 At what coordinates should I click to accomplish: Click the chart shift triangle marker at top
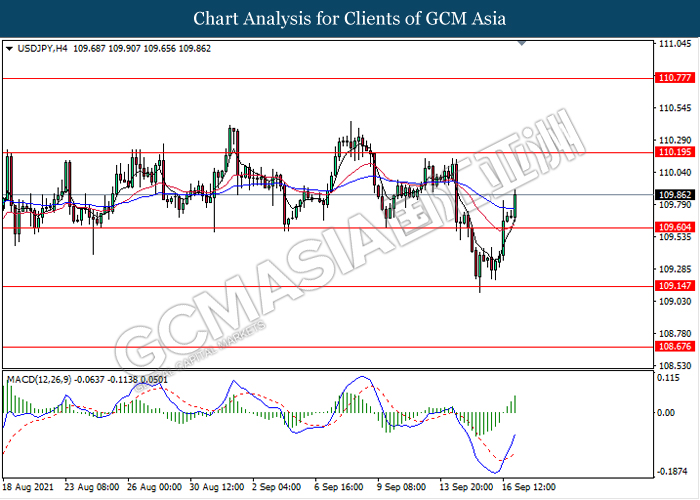522,43
